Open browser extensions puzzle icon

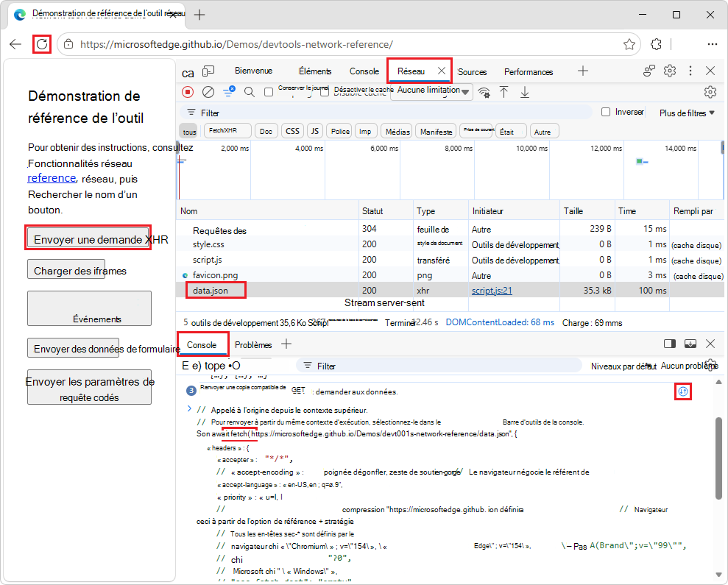point(656,44)
